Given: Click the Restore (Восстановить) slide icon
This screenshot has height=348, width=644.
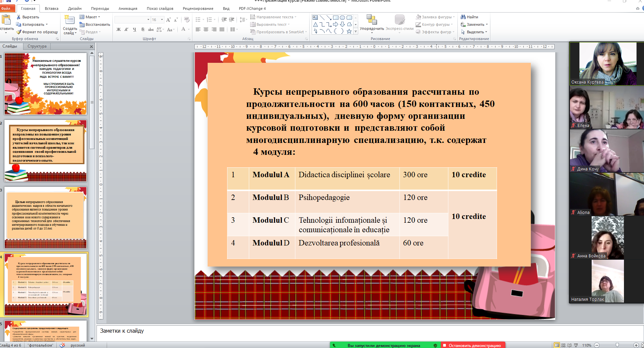Looking at the screenshot, I should pyautogui.click(x=82, y=24).
